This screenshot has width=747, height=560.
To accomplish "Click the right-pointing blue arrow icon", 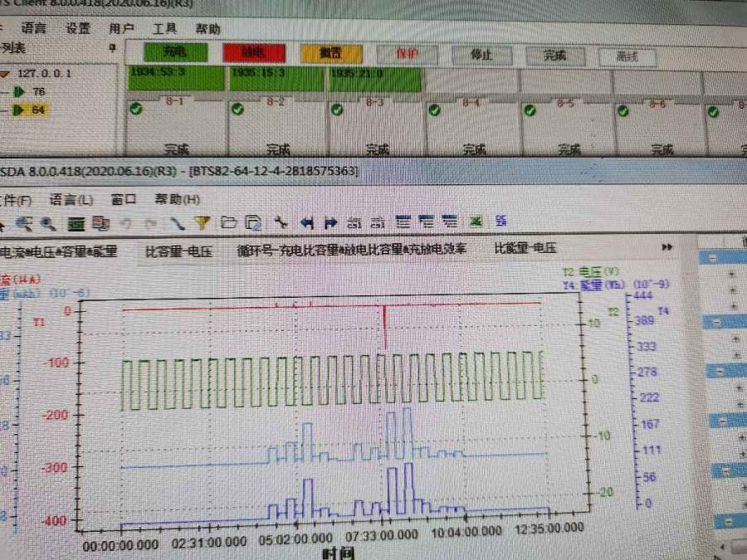I will 330,222.
